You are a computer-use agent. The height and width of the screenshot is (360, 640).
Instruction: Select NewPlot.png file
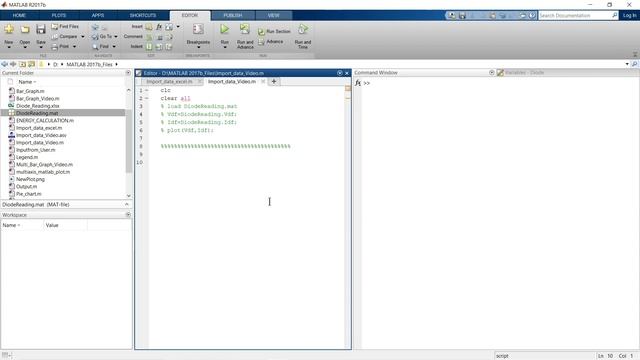30,180
